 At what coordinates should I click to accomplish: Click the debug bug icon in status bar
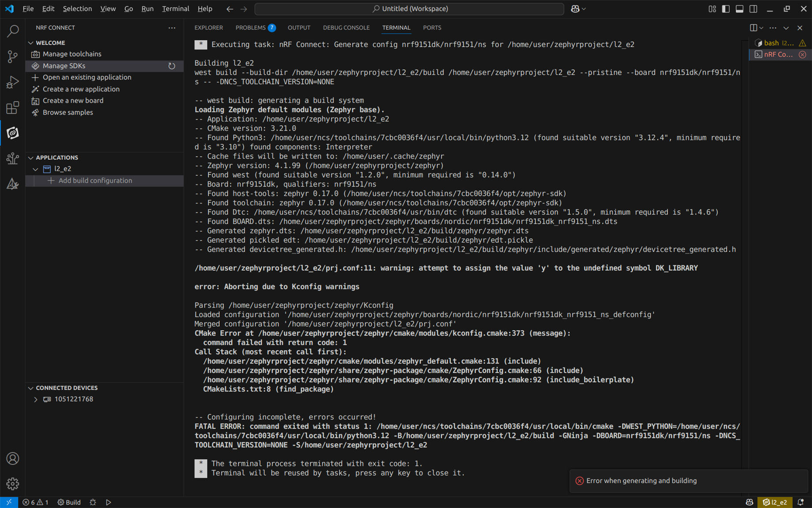pyautogui.click(x=93, y=502)
